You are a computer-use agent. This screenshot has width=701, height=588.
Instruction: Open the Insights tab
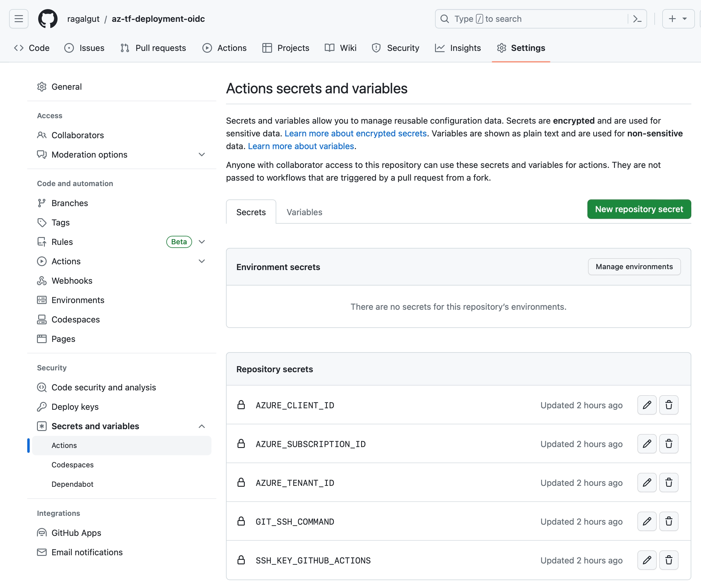point(458,48)
